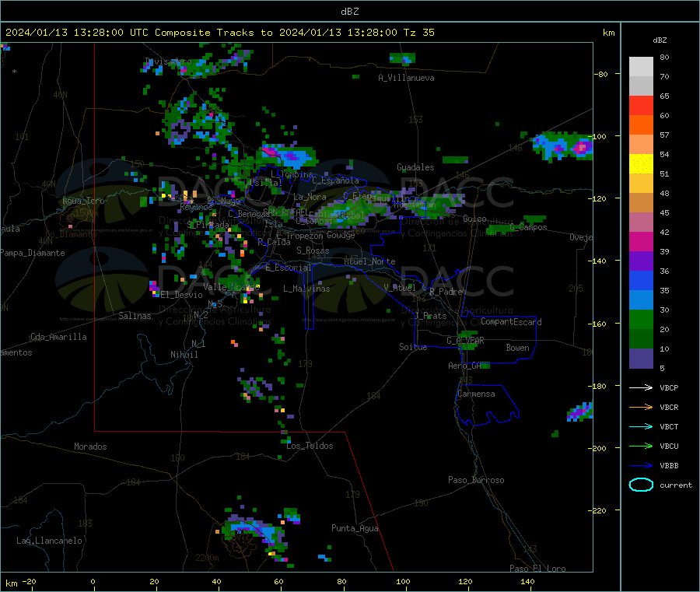The image size is (700, 592).
Task: Click the Morados map label
Action: [90, 447]
